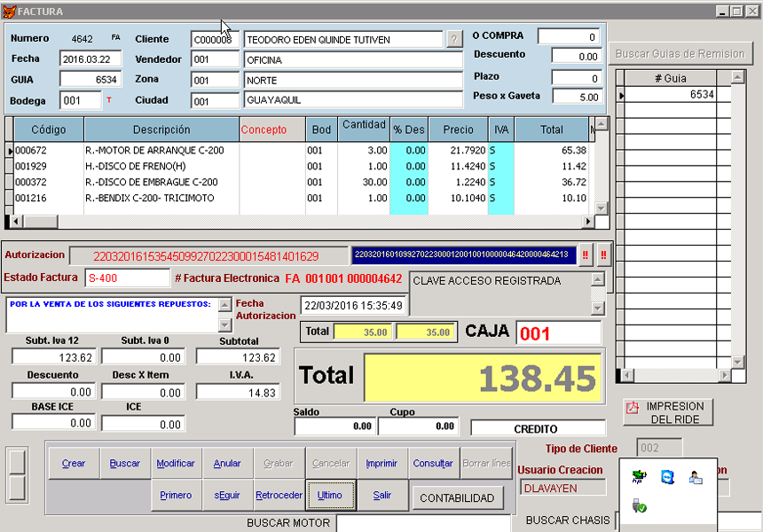This screenshot has width=763, height=532.
Task: Click the Modificar button
Action: click(x=176, y=463)
